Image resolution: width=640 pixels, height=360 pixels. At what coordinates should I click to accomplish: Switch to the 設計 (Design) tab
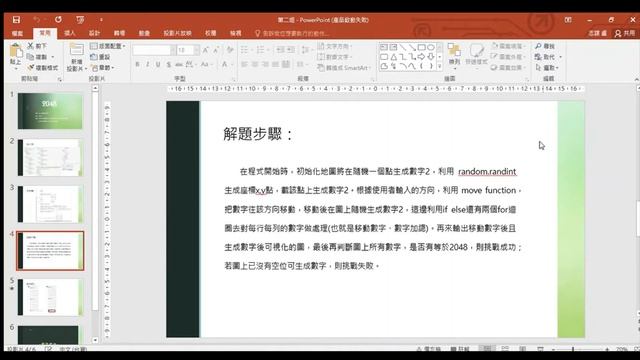coord(94,33)
